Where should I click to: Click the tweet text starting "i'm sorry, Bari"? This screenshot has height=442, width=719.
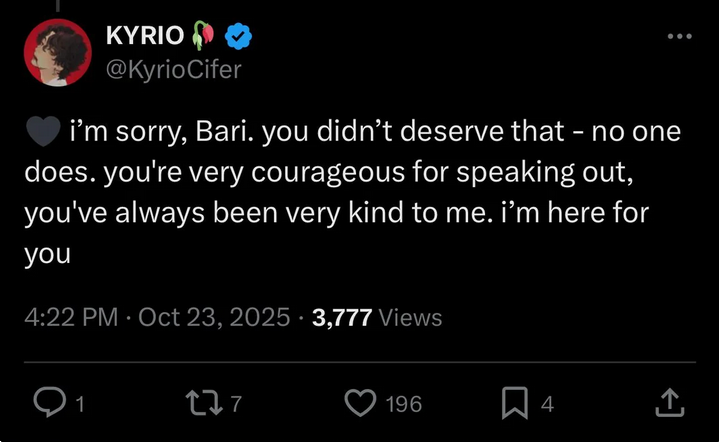coord(353,192)
